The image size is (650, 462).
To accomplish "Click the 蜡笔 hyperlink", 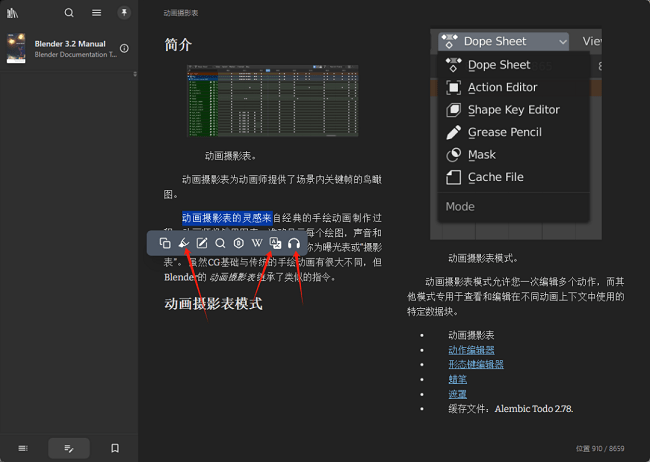I will [x=457, y=380].
